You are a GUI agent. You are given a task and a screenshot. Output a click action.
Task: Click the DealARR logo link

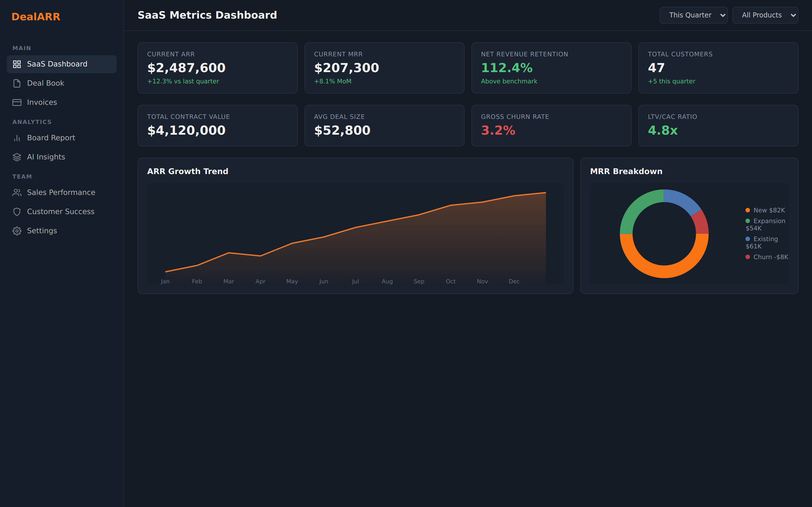tap(36, 17)
